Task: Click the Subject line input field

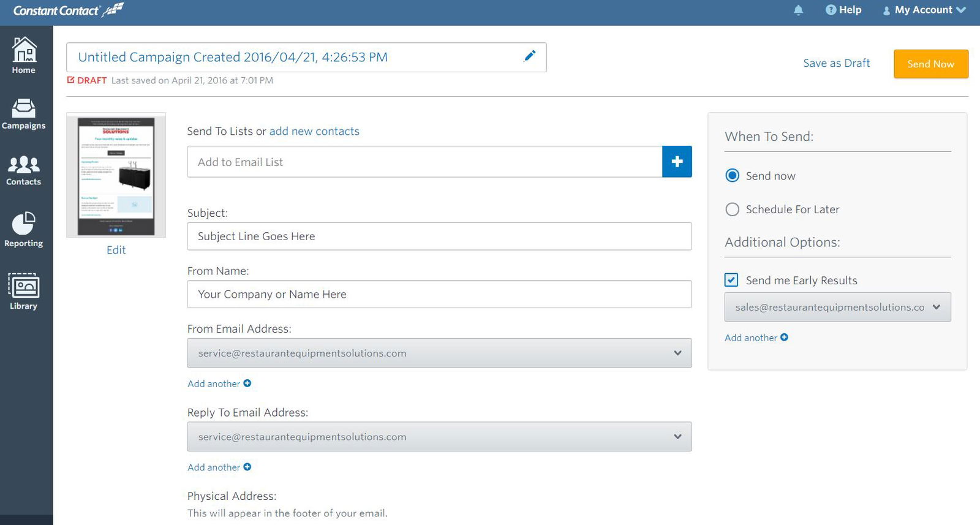Action: (439, 236)
